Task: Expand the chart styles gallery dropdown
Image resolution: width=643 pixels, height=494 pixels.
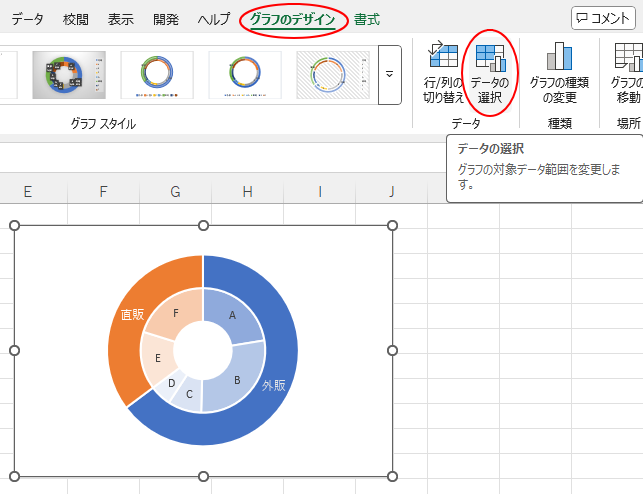Action: coord(390,75)
